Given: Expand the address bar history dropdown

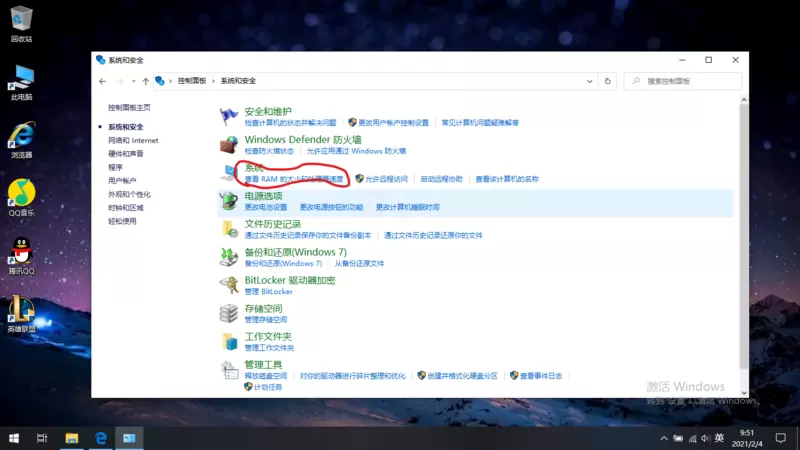Looking at the screenshot, I should point(589,81).
